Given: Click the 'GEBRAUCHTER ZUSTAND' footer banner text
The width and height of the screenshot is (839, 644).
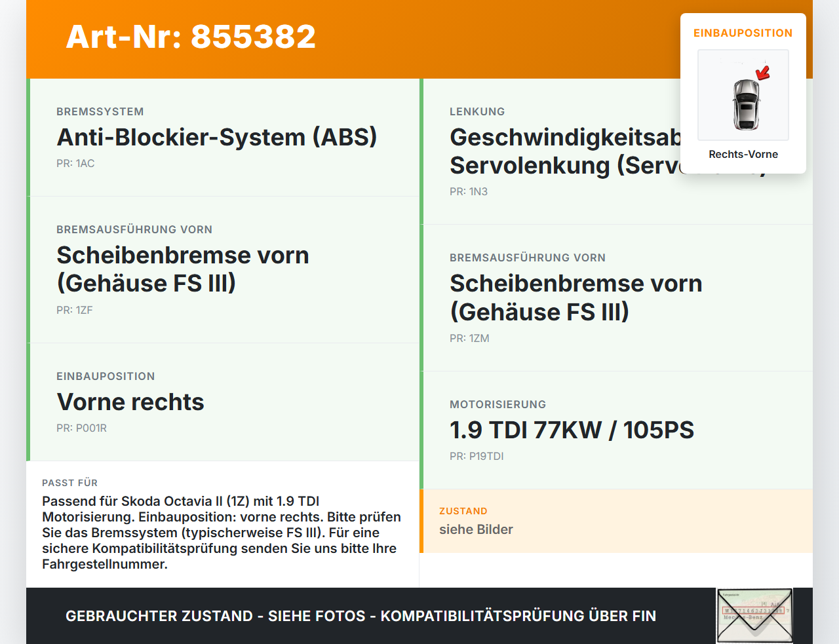Looking at the screenshot, I should coord(361,616).
